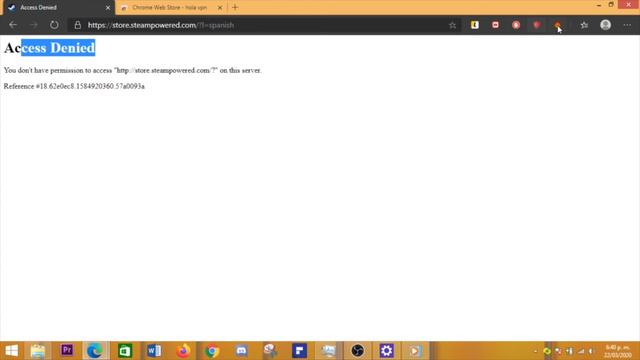Screen dimensions: 640x360
Task: Open Microsoft Edge from taskbar
Action: (95, 351)
